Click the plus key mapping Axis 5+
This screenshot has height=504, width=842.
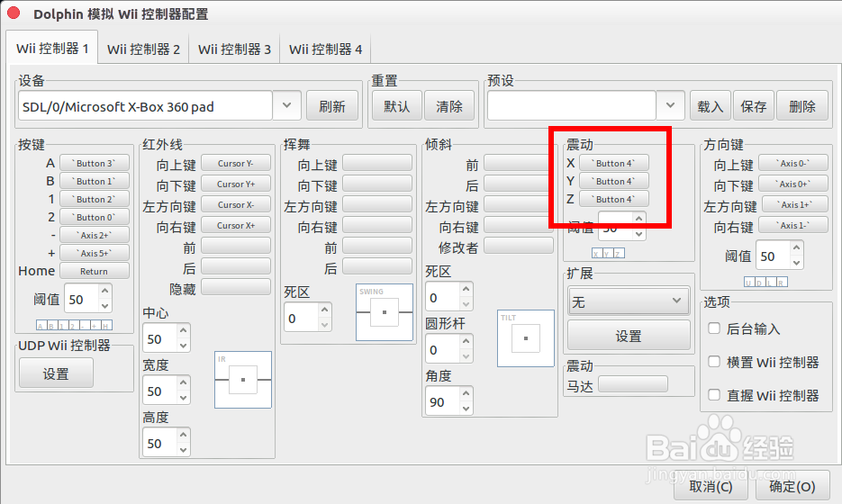point(95,253)
